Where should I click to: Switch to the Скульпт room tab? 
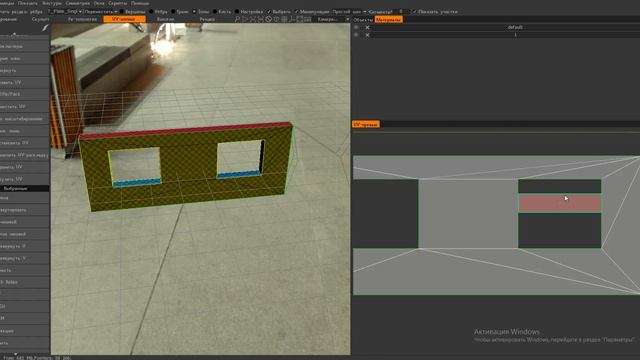(40, 19)
